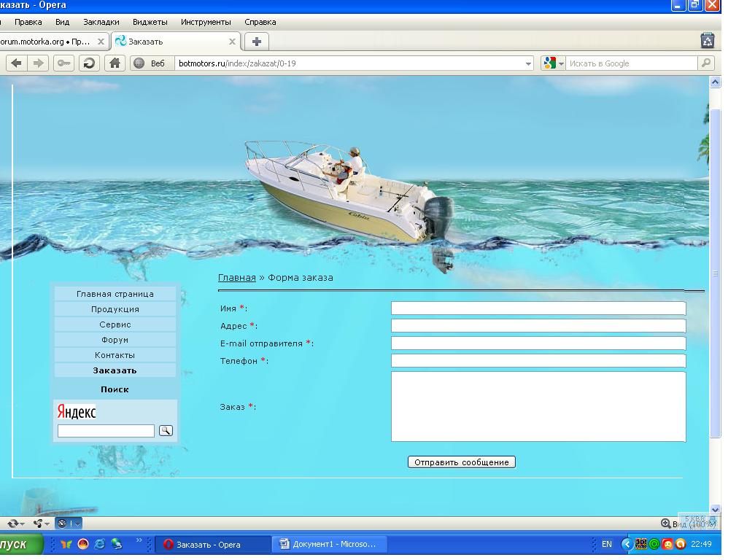Follow the Главная breadcrumb link
Screen dimensions: 747x560
coord(237,278)
